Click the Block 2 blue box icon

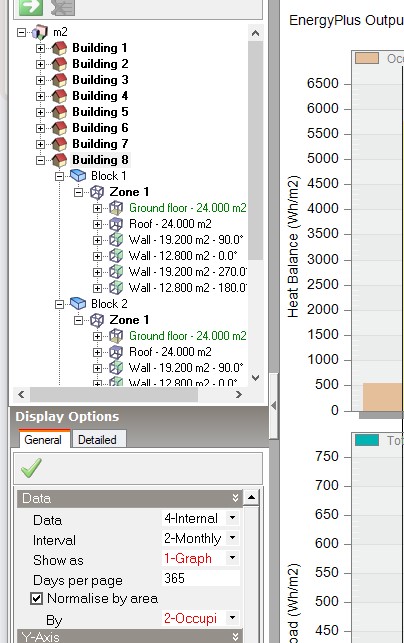click(x=78, y=304)
